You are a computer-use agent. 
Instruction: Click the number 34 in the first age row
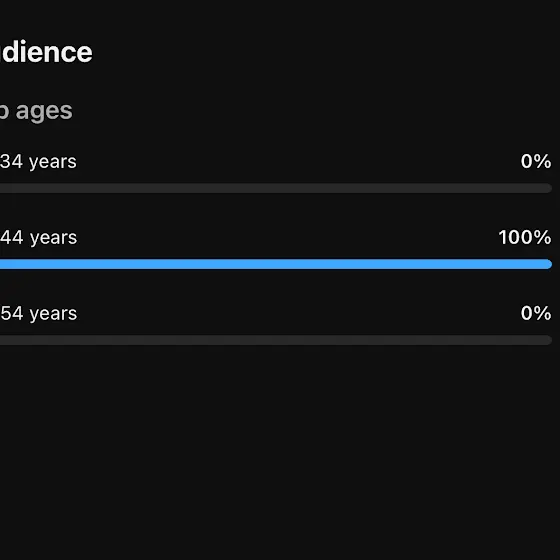[11, 161]
